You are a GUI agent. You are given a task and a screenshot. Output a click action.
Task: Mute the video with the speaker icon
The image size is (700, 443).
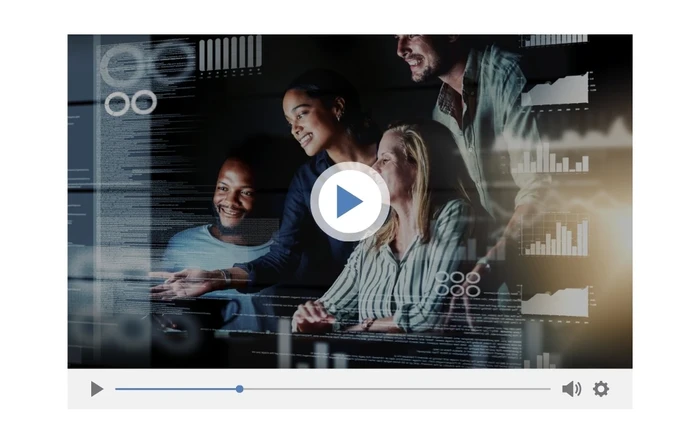click(571, 389)
